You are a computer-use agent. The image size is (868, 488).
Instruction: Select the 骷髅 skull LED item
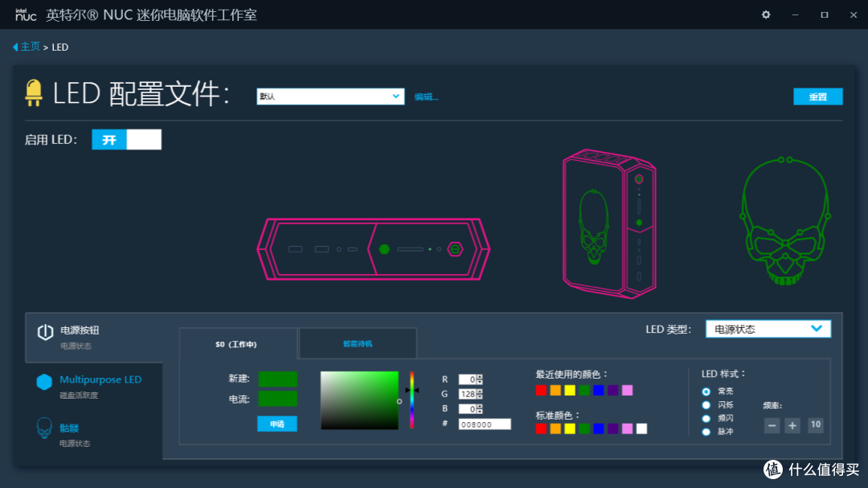[94, 435]
